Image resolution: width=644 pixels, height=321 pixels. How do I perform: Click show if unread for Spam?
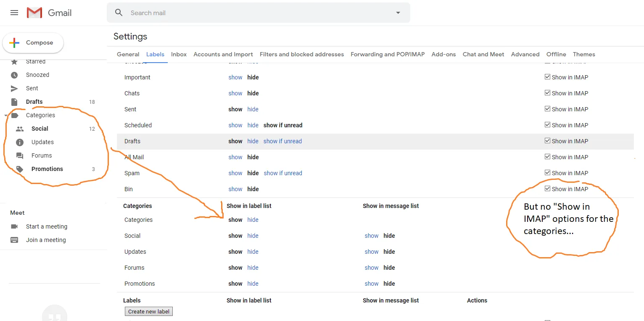click(x=283, y=173)
